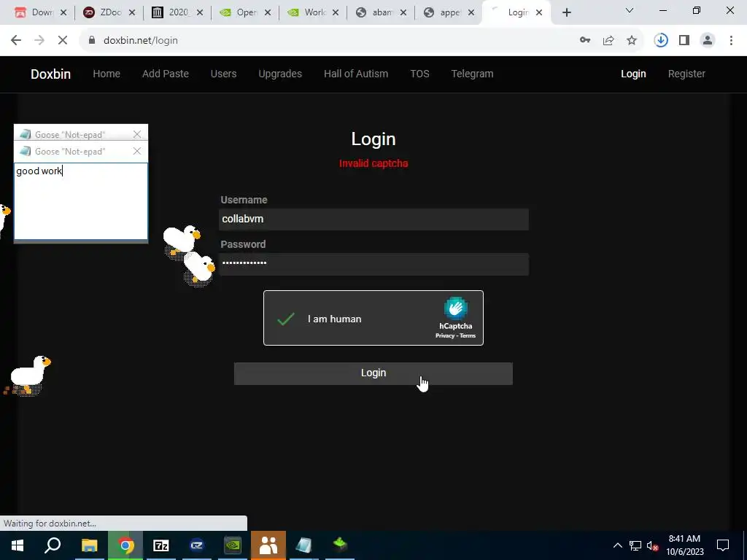Stop loading the page
Image resolution: width=747 pixels, height=560 pixels.
[63, 41]
